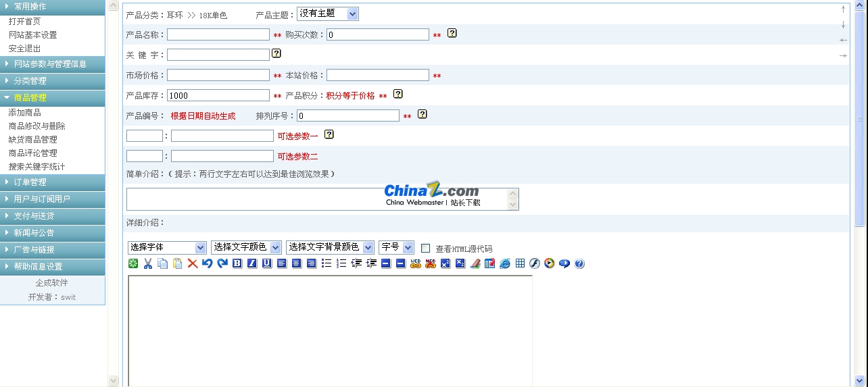868x387 pixels.
Task: Collapse the 商品管理 sidebar section
Action: pyautogui.click(x=53, y=98)
